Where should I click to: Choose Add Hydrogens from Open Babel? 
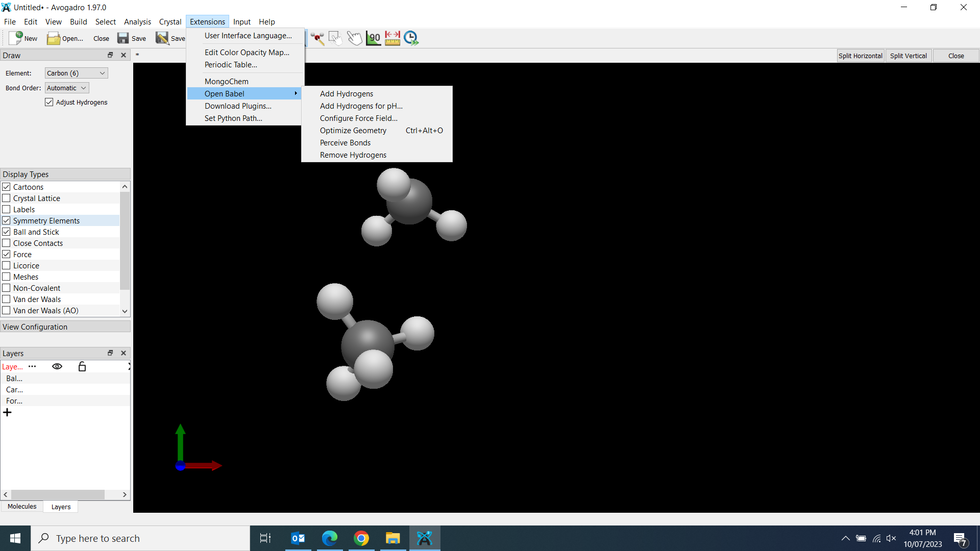coord(377,93)
